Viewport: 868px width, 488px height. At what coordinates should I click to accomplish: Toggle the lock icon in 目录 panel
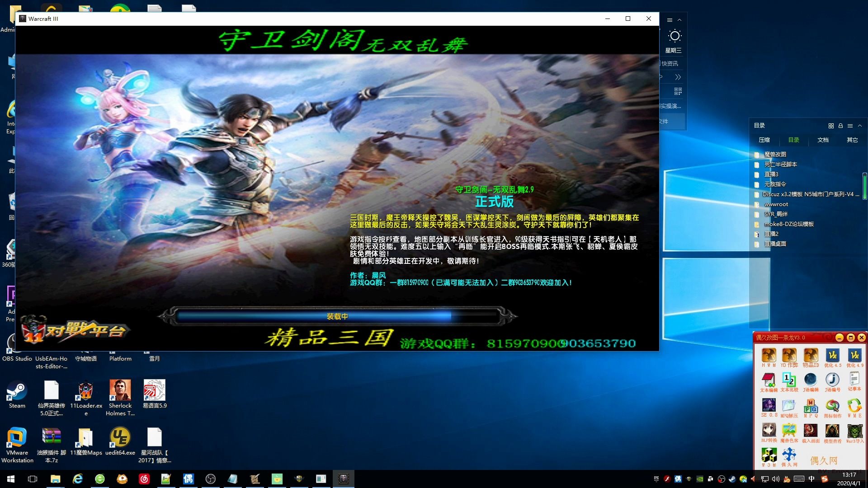[x=840, y=126]
